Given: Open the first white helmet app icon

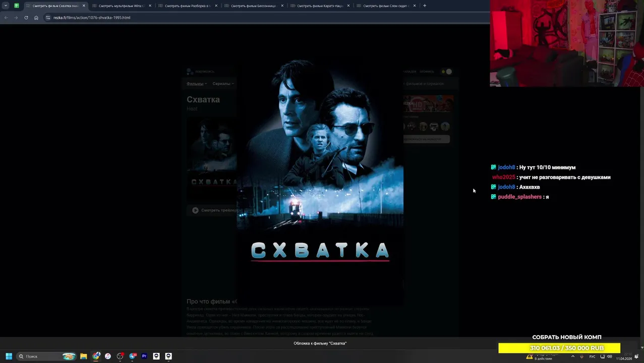Looking at the screenshot, I should tap(156, 356).
